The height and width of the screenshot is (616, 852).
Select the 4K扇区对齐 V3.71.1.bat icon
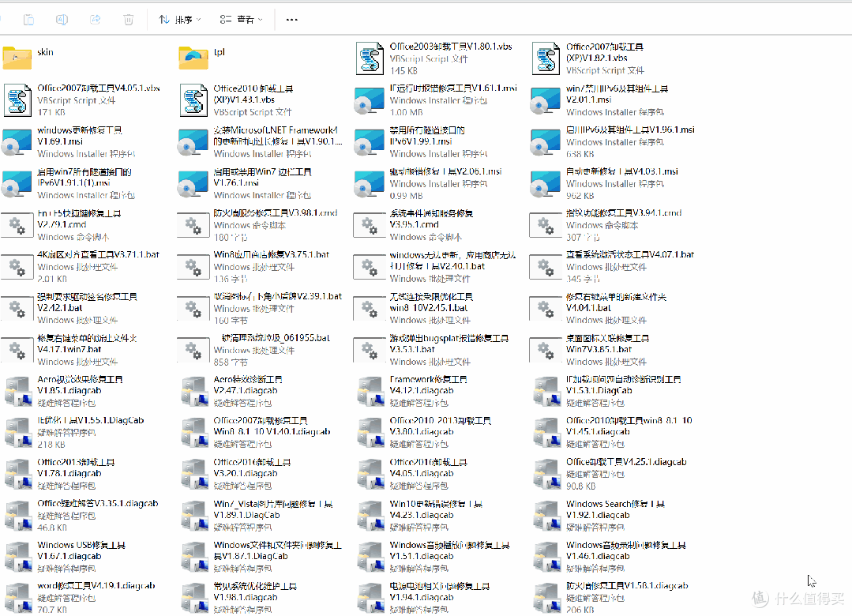pyautogui.click(x=17, y=267)
